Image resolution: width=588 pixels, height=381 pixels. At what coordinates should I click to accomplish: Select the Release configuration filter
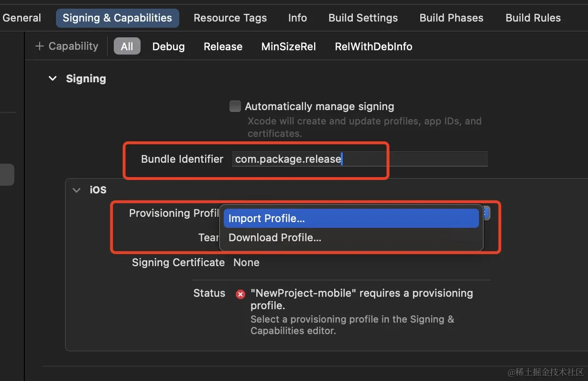tap(223, 46)
